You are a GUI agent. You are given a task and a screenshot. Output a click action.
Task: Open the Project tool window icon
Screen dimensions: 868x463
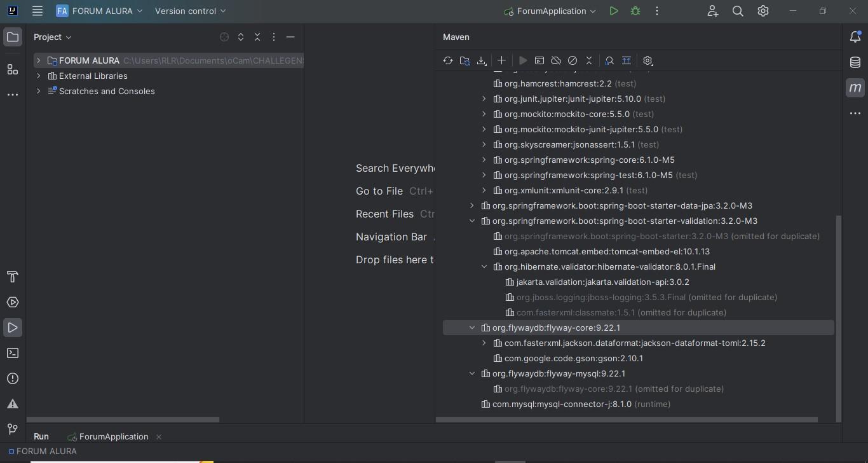click(x=13, y=37)
